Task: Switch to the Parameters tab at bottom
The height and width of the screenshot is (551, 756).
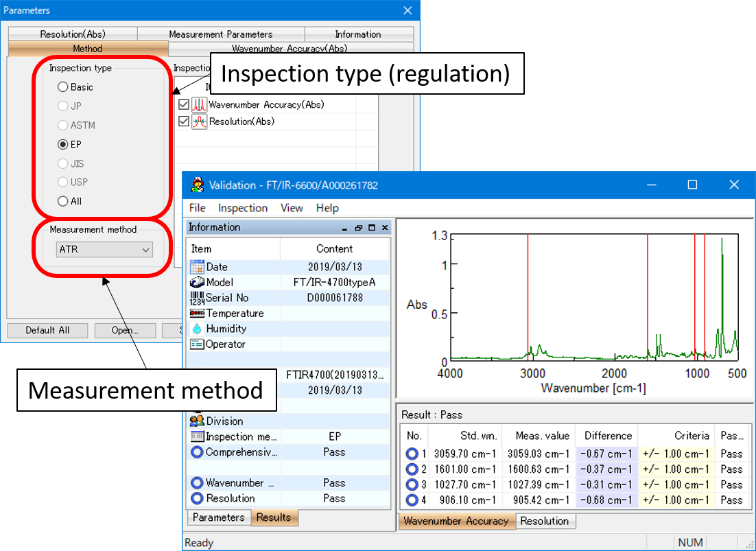Action: pyautogui.click(x=218, y=517)
